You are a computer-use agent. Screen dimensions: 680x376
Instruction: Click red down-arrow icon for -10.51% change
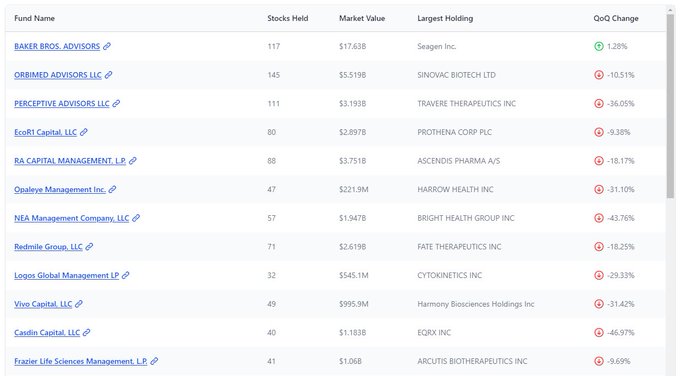pyautogui.click(x=598, y=75)
